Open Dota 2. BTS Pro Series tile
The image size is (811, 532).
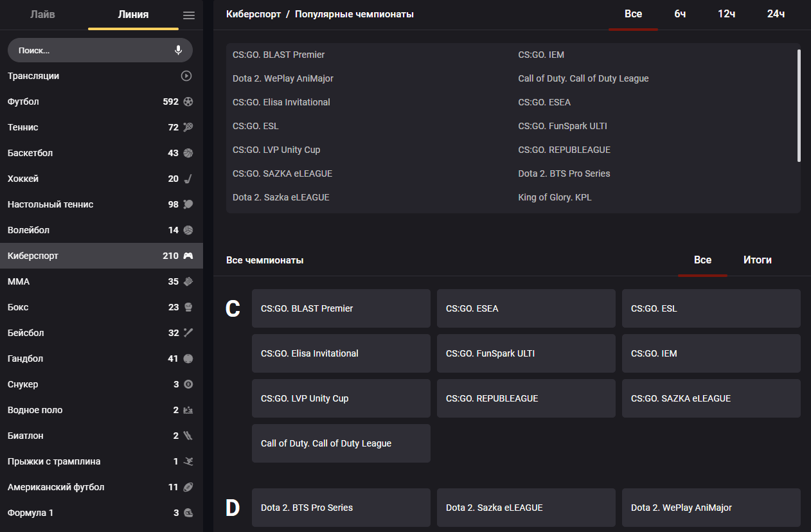341,508
